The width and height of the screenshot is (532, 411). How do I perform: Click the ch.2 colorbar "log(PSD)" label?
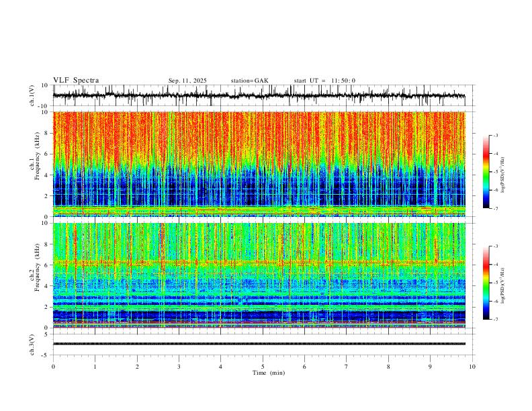pos(503,285)
